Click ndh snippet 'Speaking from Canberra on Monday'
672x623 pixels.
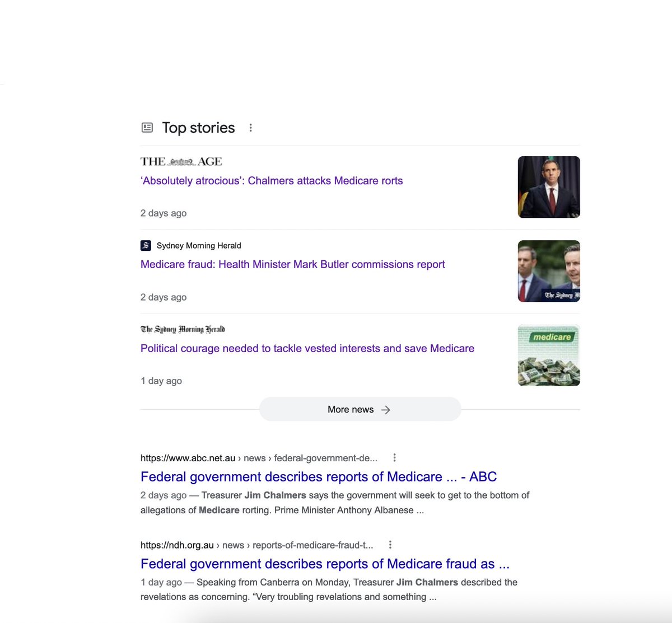point(329,589)
